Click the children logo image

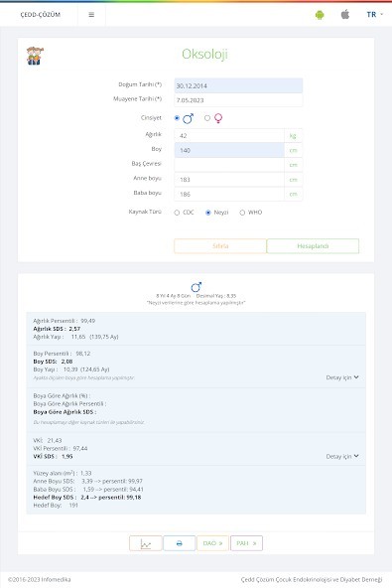click(x=35, y=56)
